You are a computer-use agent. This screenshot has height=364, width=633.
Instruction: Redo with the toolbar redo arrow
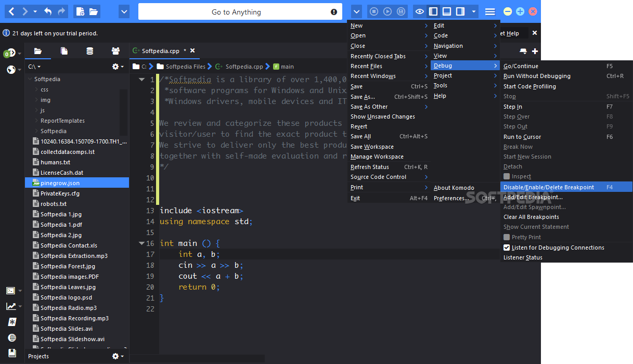click(62, 11)
